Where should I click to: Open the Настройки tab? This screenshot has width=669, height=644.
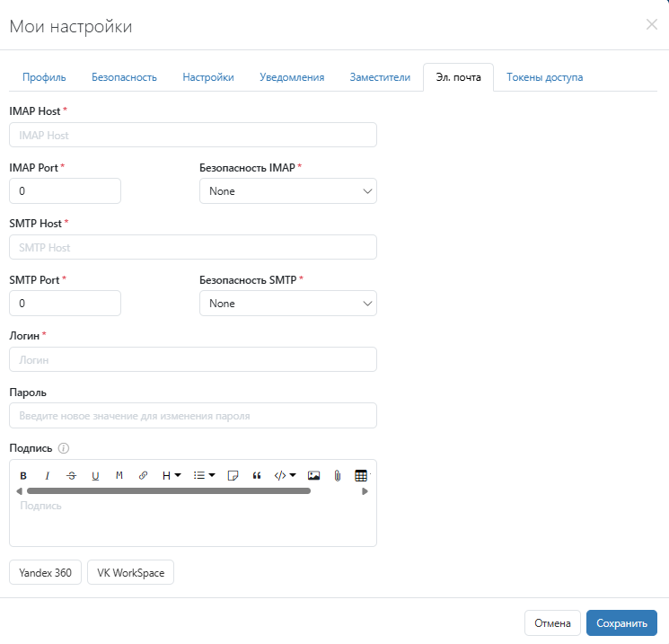pyautogui.click(x=208, y=77)
